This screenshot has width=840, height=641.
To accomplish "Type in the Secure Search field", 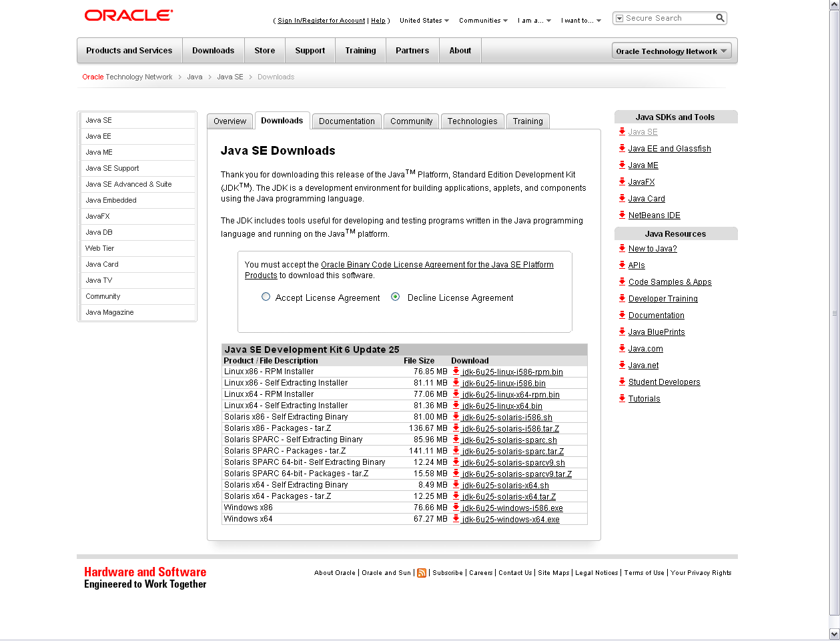I will (667, 18).
